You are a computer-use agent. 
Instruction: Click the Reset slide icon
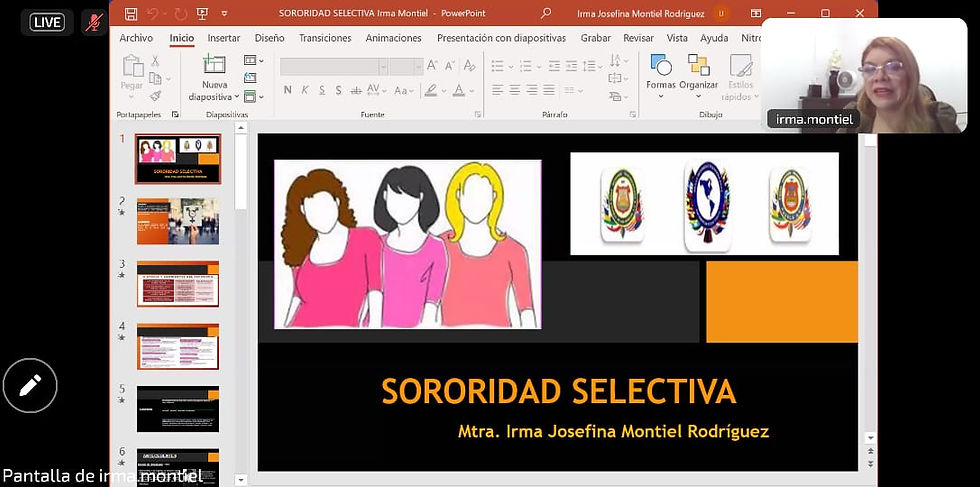point(250,78)
